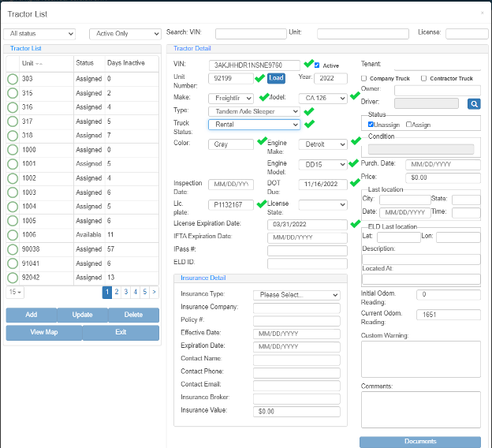Click the License Expiration Date field

(x=307, y=225)
